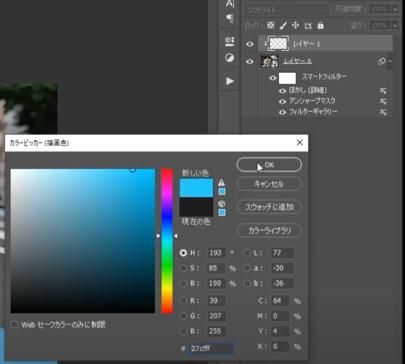Select the R radio button

(x=183, y=301)
